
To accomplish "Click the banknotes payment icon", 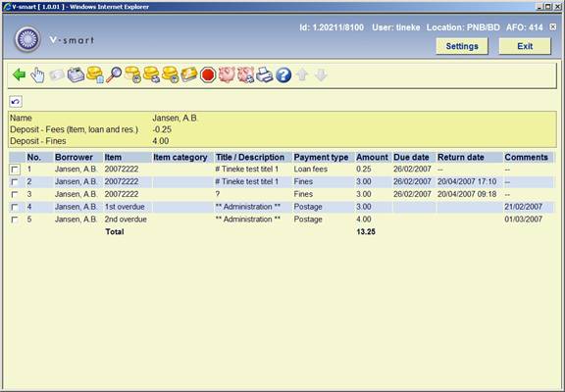I will [188, 74].
